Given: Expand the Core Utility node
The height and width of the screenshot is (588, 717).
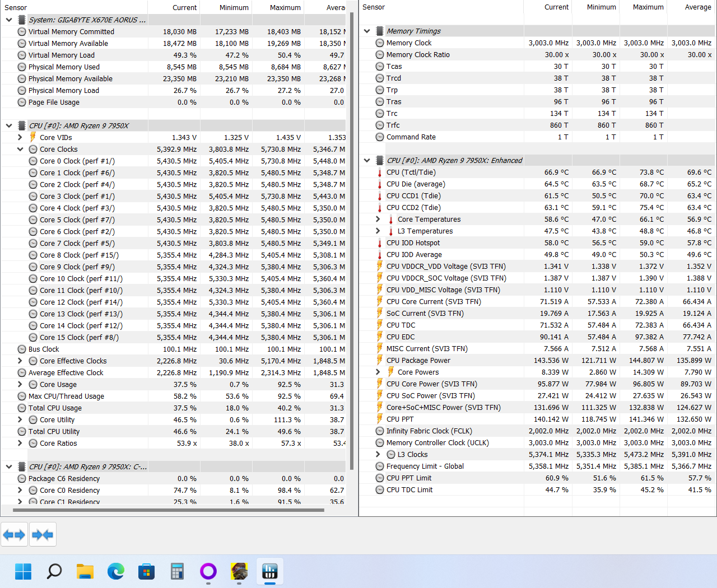Looking at the screenshot, I should point(20,420).
